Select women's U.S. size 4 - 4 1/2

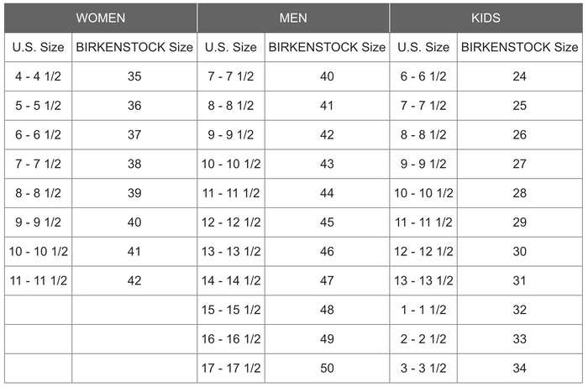pyautogui.click(x=39, y=76)
